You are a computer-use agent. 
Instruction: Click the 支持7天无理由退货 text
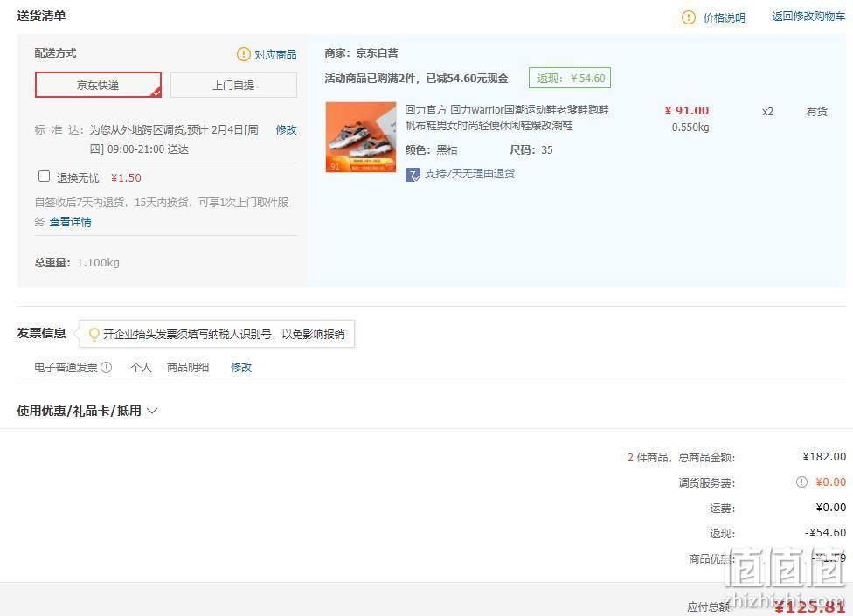470,174
